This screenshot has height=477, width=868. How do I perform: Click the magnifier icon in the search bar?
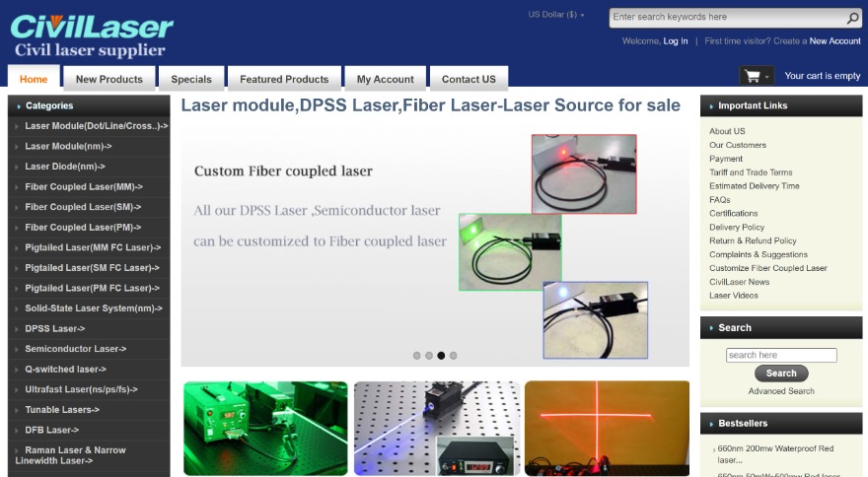coord(852,18)
